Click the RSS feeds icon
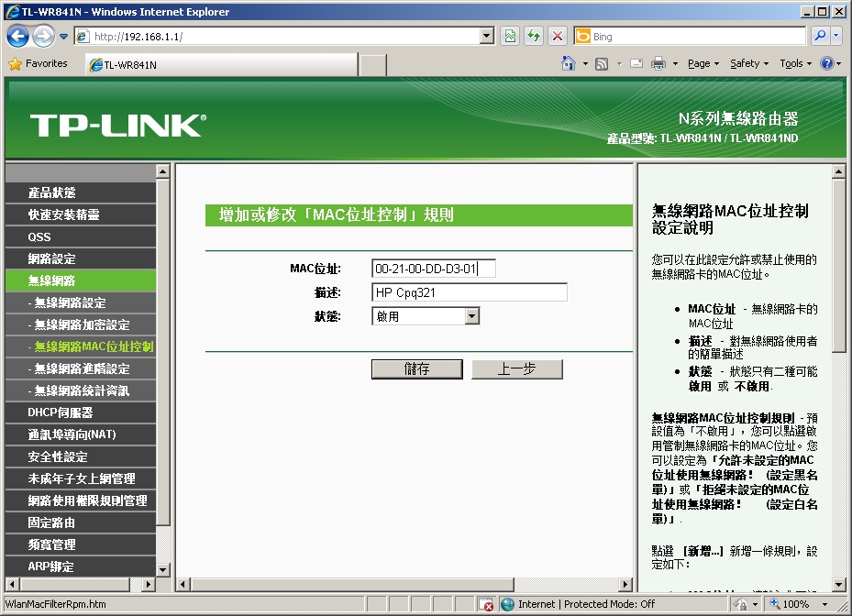Image resolution: width=852 pixels, height=616 pixels. [602, 64]
